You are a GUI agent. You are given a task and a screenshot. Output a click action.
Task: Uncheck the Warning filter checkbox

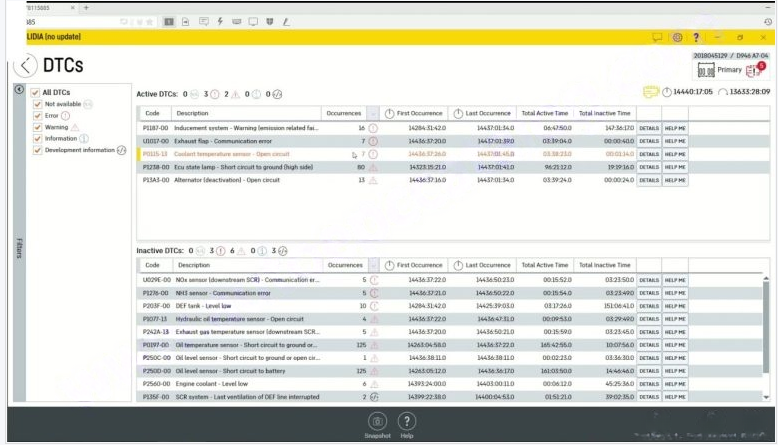pyautogui.click(x=37, y=127)
